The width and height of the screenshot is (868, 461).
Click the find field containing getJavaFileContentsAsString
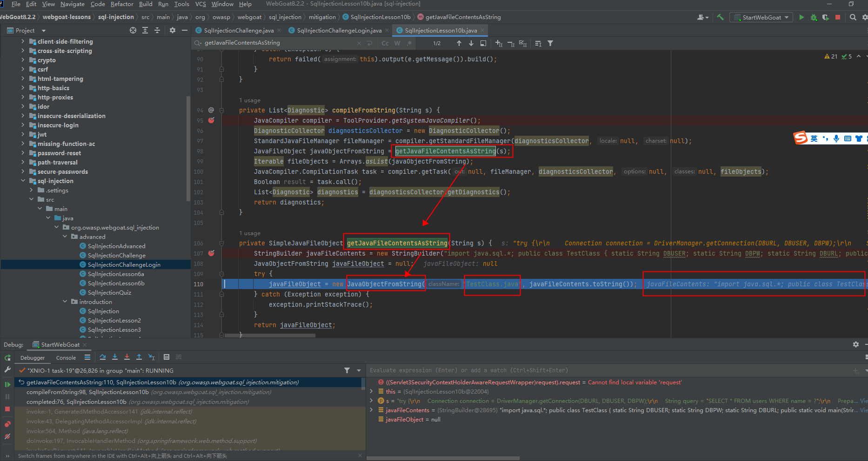[x=279, y=43]
